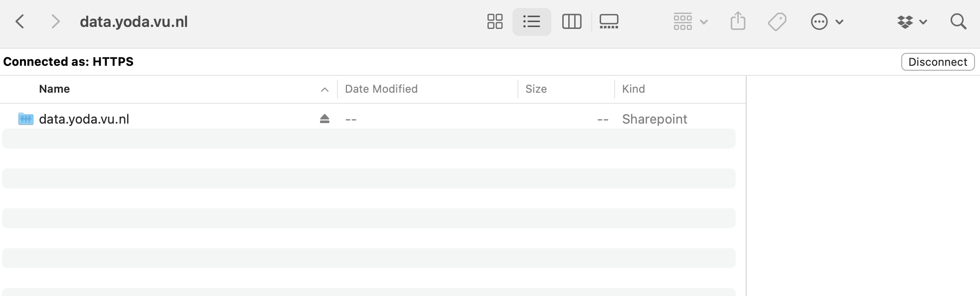This screenshot has width=980, height=296.
Task: Select the data.yoda.vu.nl row name
Action: pyautogui.click(x=84, y=119)
